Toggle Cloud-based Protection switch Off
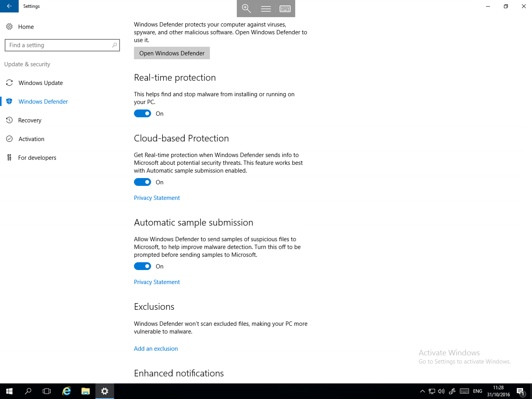Viewport: 532px width, 399px height. [x=142, y=182]
